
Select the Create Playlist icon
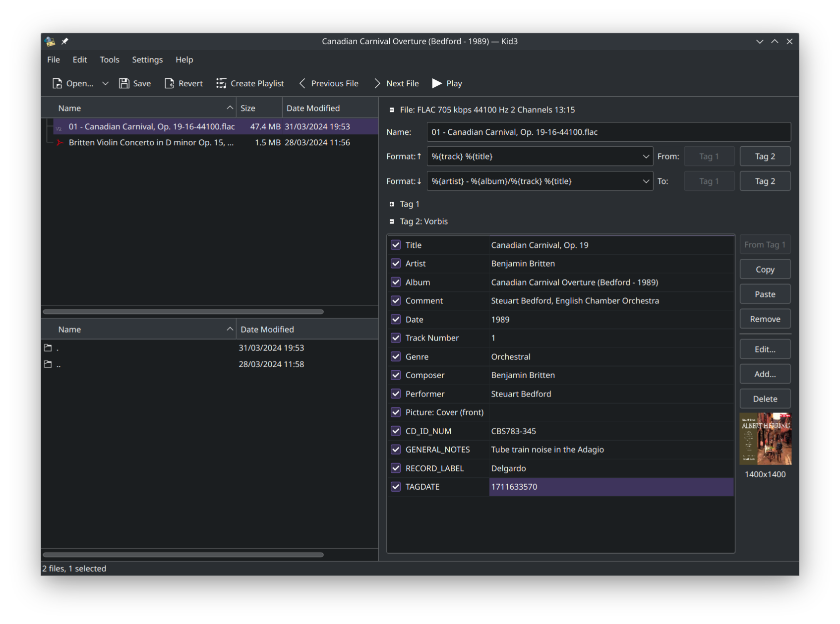pos(221,83)
